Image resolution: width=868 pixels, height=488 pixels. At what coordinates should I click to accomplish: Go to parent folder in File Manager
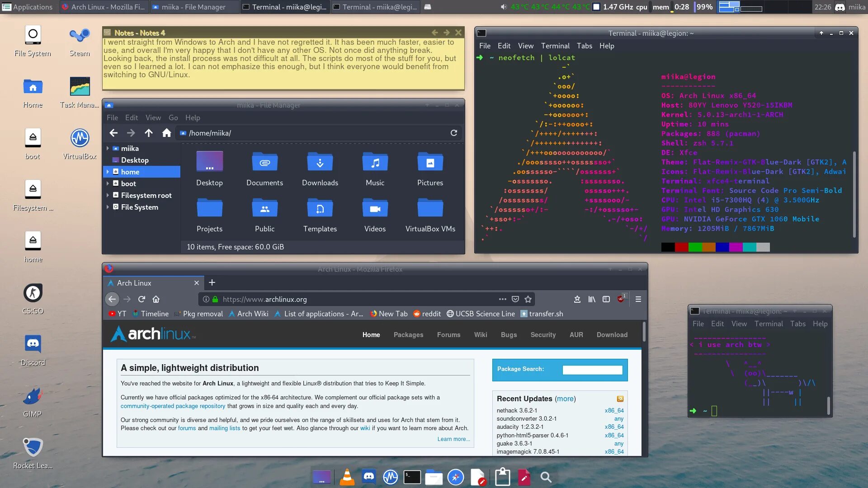149,133
